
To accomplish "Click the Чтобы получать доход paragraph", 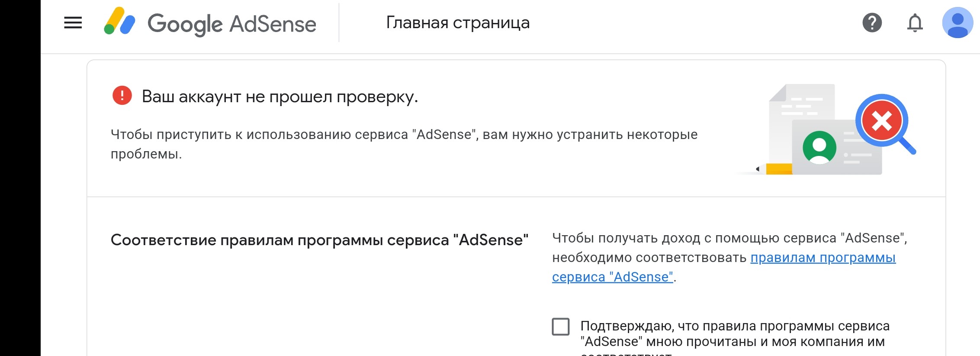I will (729, 257).
